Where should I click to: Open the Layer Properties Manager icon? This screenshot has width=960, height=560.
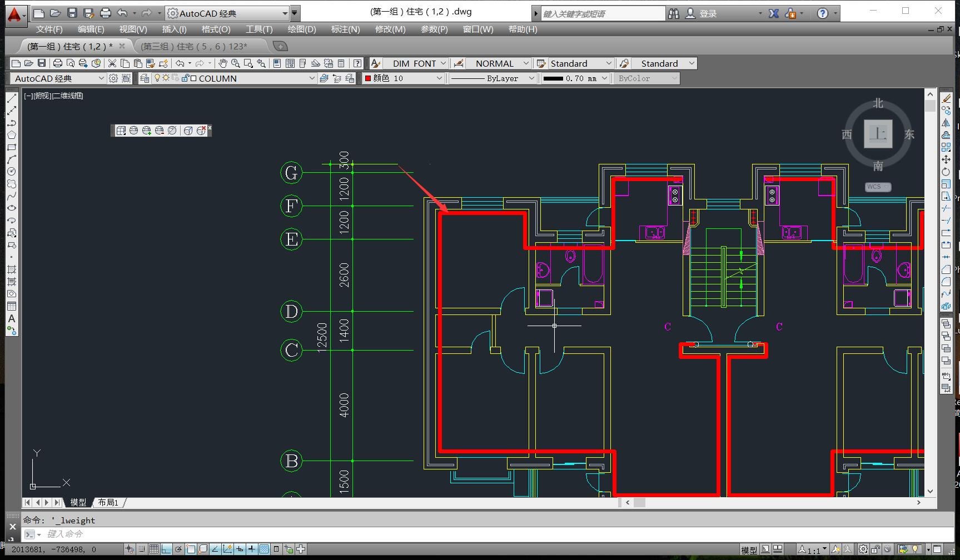tap(145, 78)
